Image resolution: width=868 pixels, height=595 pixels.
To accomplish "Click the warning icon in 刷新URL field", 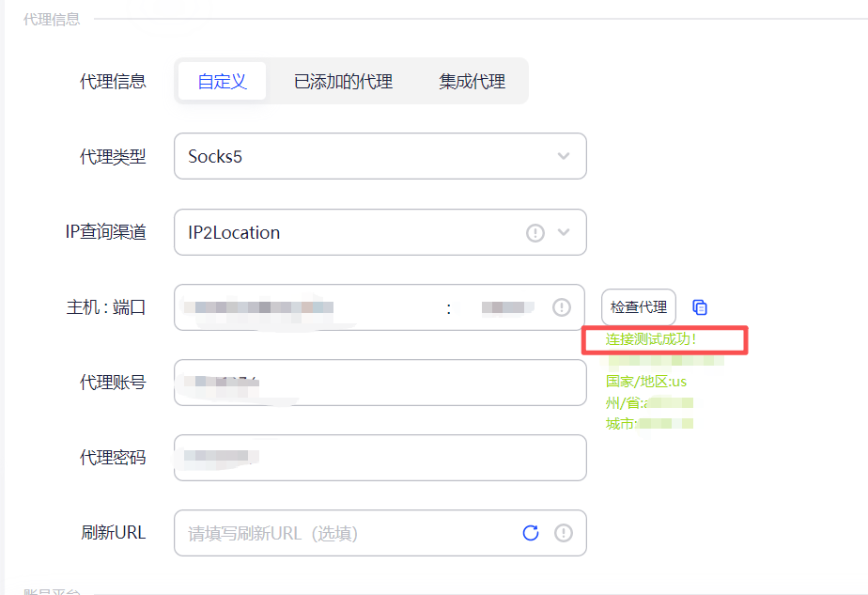I will (x=563, y=533).
